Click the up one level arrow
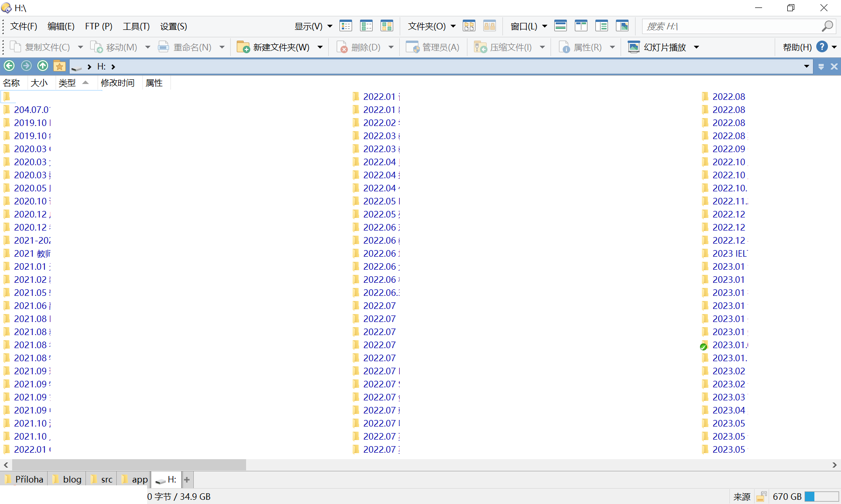The image size is (841, 504). (42, 66)
